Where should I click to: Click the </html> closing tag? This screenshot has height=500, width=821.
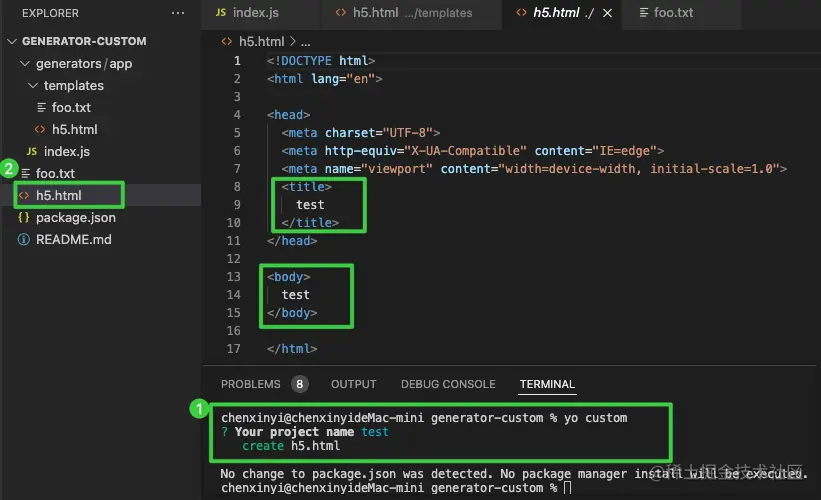tap(292, 349)
